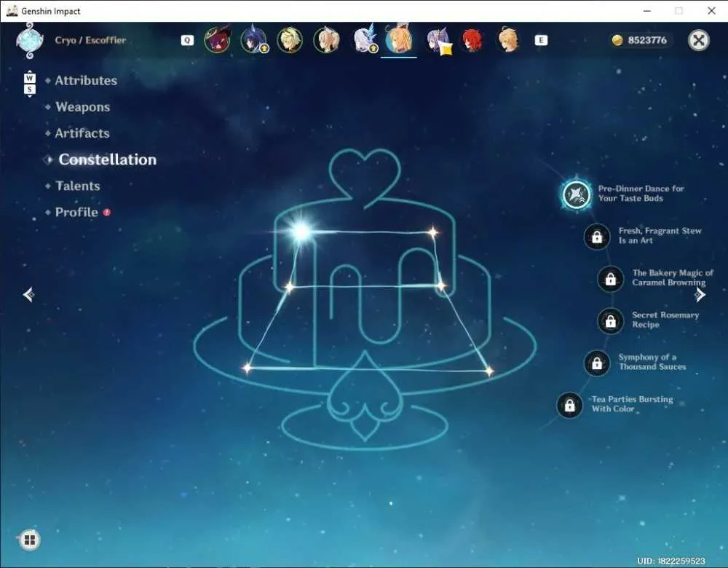Click the E key next-character shortcut
This screenshot has height=568, width=728.
coord(541,40)
